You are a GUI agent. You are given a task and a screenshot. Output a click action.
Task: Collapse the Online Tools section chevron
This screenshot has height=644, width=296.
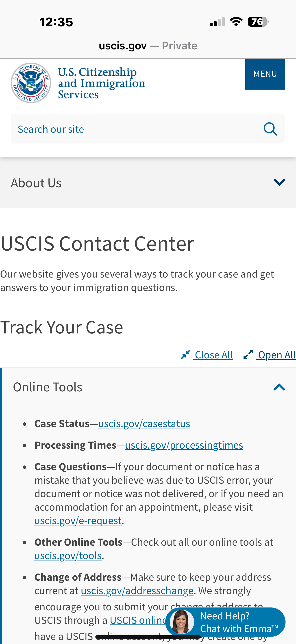(279, 387)
